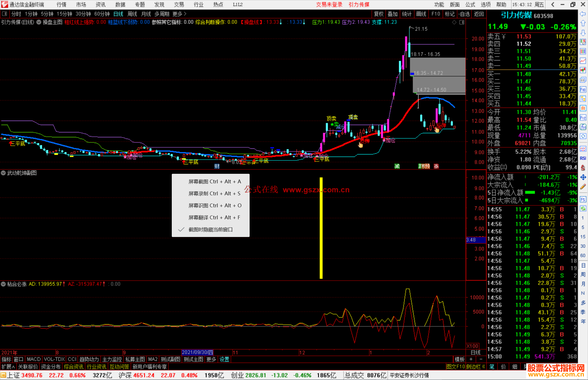Click the F10 icon in right sidebar
Viewport: 588px width, 380px height.
point(583,89)
